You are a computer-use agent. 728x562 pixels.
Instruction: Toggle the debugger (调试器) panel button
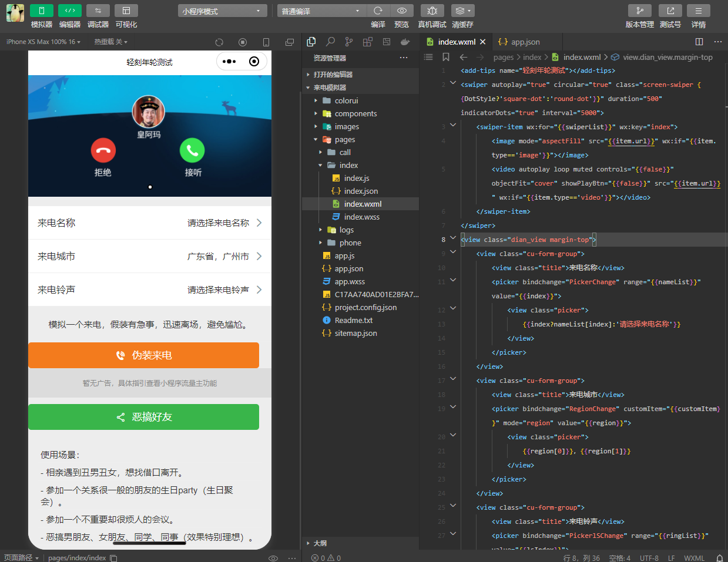[98, 11]
